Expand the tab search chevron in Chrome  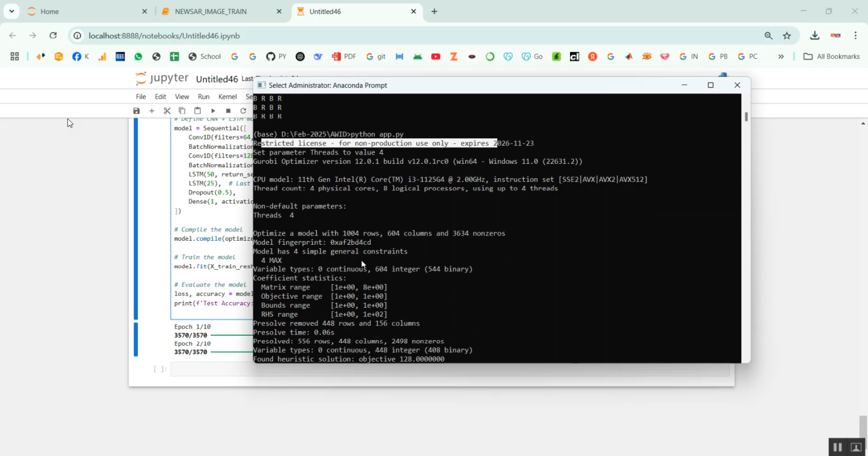coord(12,11)
